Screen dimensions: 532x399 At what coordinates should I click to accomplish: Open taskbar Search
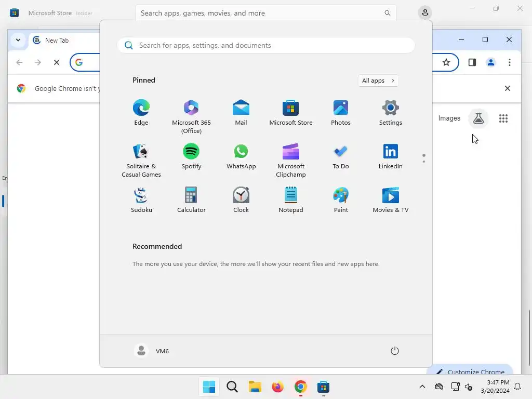coord(232,387)
